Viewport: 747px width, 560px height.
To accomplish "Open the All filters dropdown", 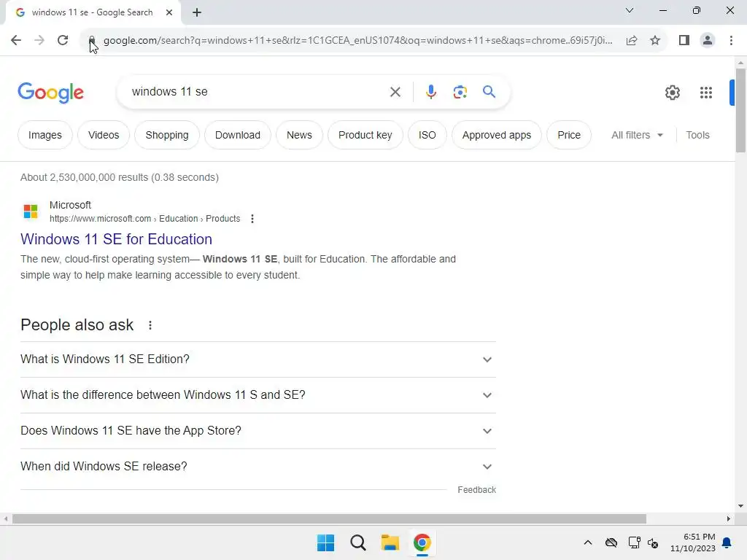I will point(637,135).
